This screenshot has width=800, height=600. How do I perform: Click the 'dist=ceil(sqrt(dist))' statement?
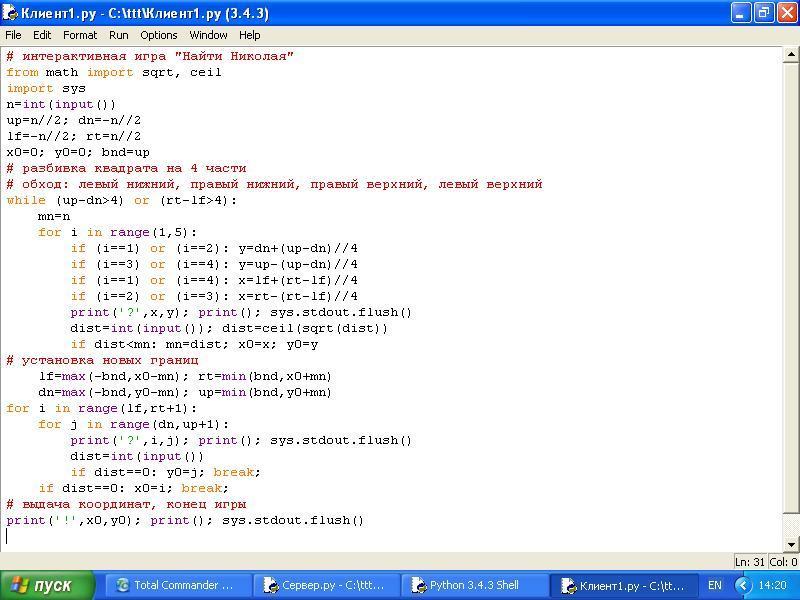tap(305, 329)
